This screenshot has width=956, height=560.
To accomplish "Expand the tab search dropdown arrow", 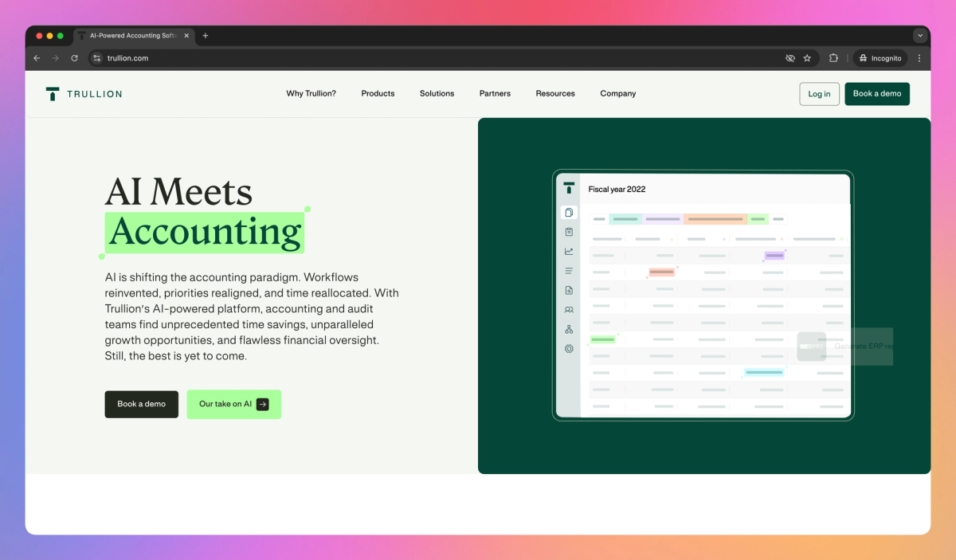I will [920, 36].
